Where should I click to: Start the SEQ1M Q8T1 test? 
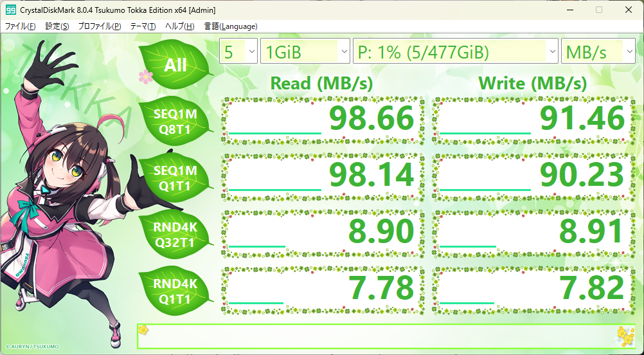click(x=176, y=121)
